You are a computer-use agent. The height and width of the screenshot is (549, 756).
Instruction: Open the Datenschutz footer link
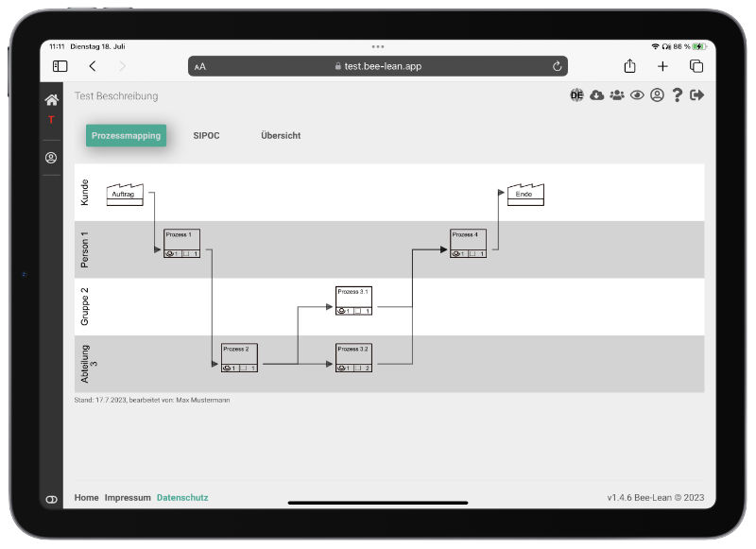pyautogui.click(x=182, y=497)
